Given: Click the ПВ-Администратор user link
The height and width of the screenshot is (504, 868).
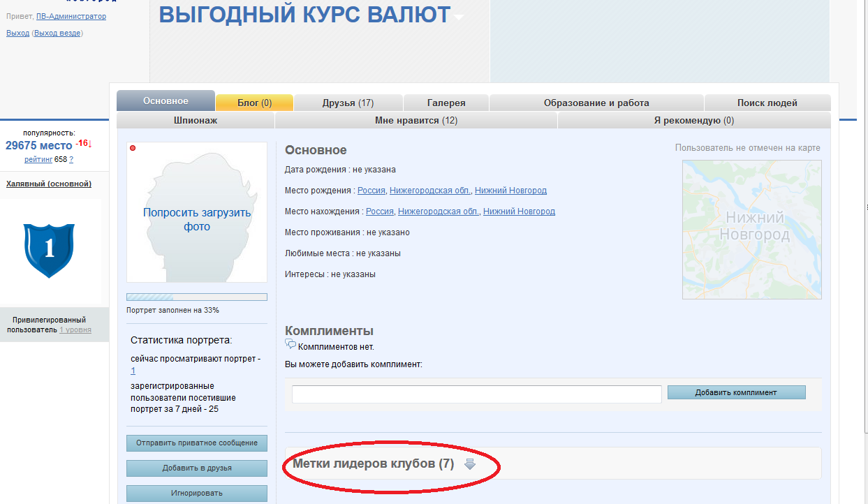Looking at the screenshot, I should [x=71, y=16].
